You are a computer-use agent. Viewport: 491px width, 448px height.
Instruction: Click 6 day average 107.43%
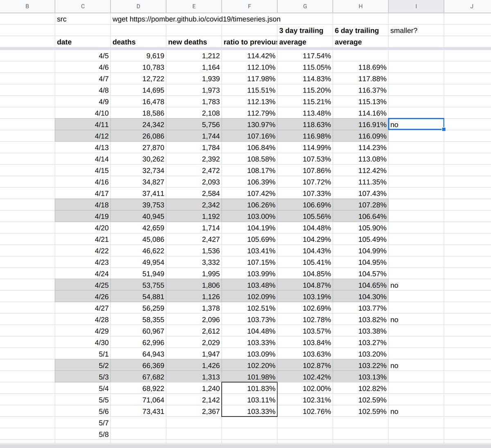(360, 193)
